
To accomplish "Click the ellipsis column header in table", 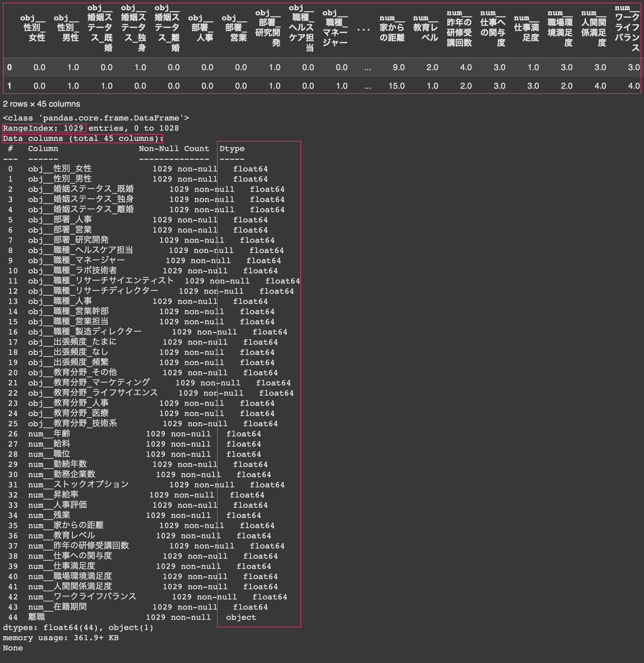I will (x=363, y=29).
